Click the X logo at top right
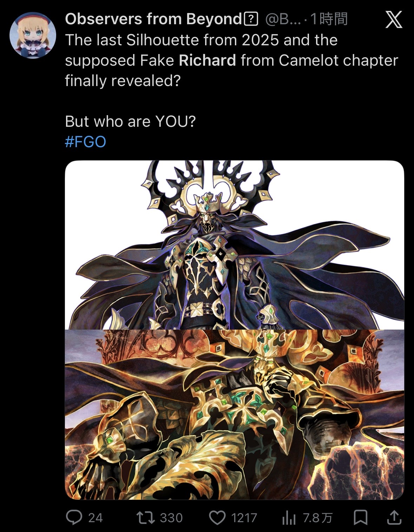This screenshot has width=414, height=532. click(x=394, y=19)
